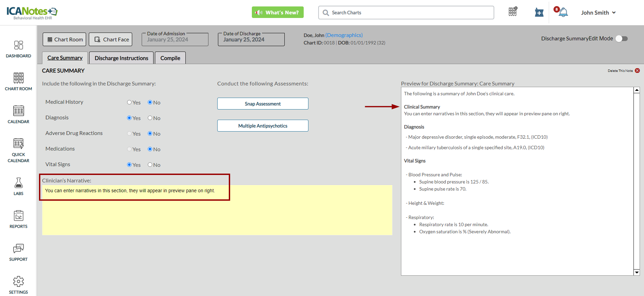Click the red Delete This Note icon

637,71
